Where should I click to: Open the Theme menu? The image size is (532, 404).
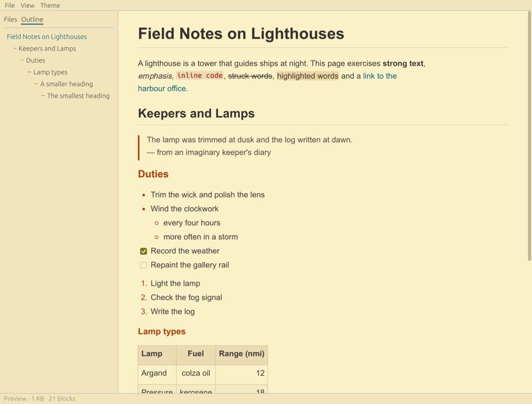click(50, 5)
